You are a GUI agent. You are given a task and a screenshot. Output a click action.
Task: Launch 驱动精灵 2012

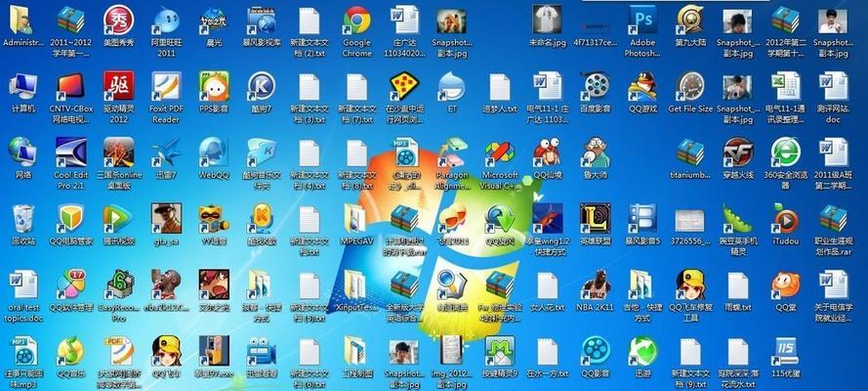[119, 86]
